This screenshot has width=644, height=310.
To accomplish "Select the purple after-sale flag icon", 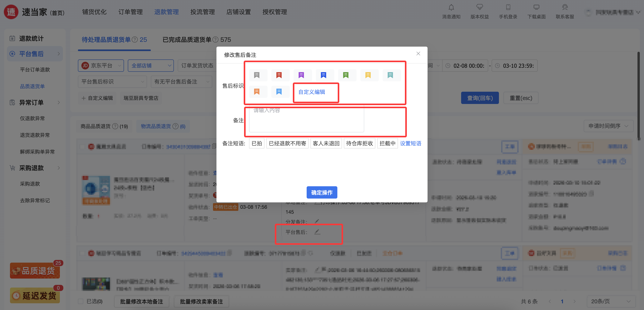I will (301, 75).
